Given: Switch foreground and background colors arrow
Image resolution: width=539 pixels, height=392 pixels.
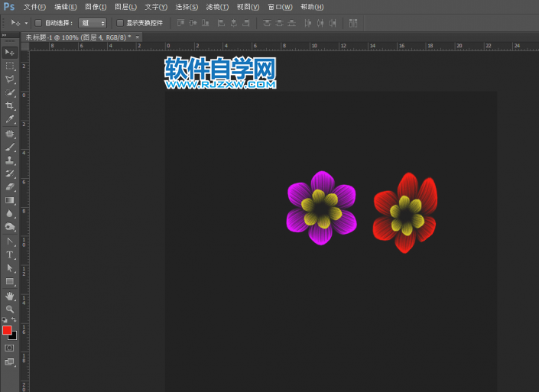Looking at the screenshot, I should tap(14, 319).
